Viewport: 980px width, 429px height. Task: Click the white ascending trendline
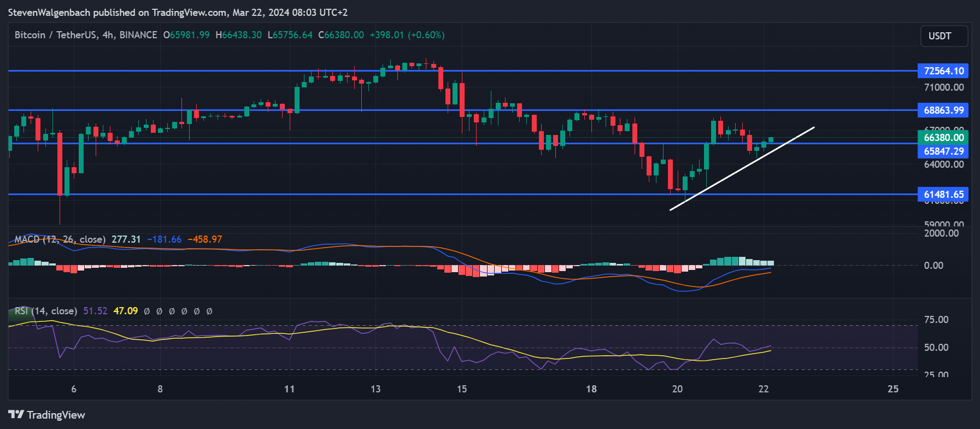click(x=742, y=168)
